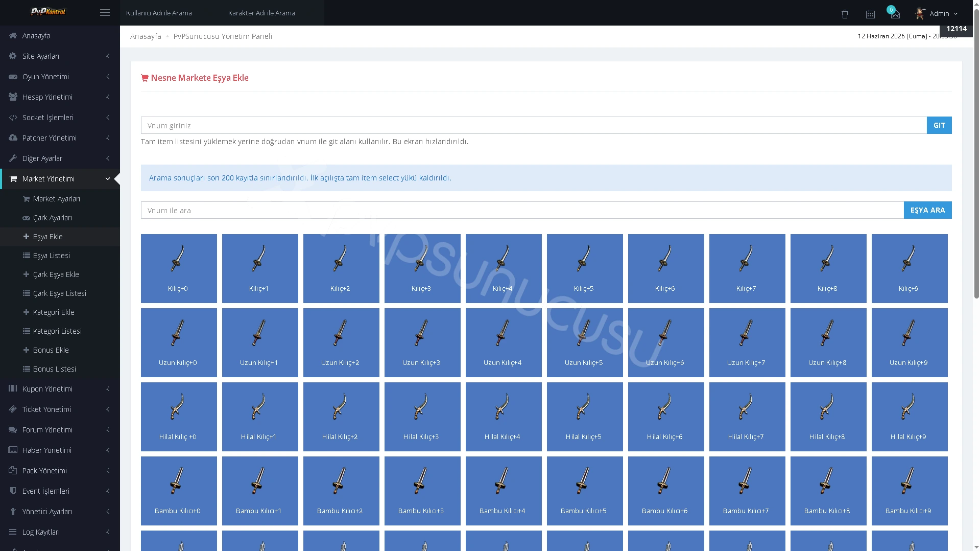Expand the Site Ayarları menu
This screenshot has height=551, width=980.
[x=60, y=56]
